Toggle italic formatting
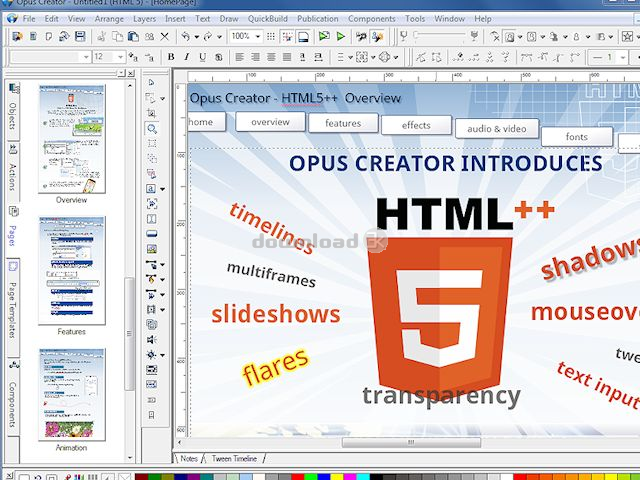The image size is (640, 480). coord(187,57)
